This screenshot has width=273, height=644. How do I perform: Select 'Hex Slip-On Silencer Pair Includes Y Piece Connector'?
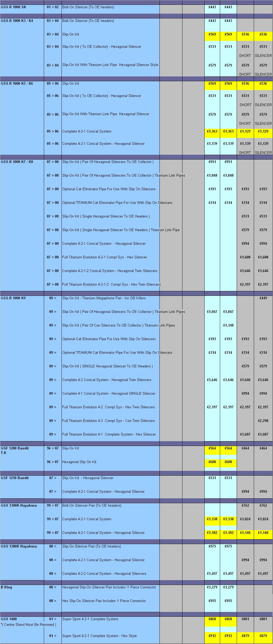[104, 601]
